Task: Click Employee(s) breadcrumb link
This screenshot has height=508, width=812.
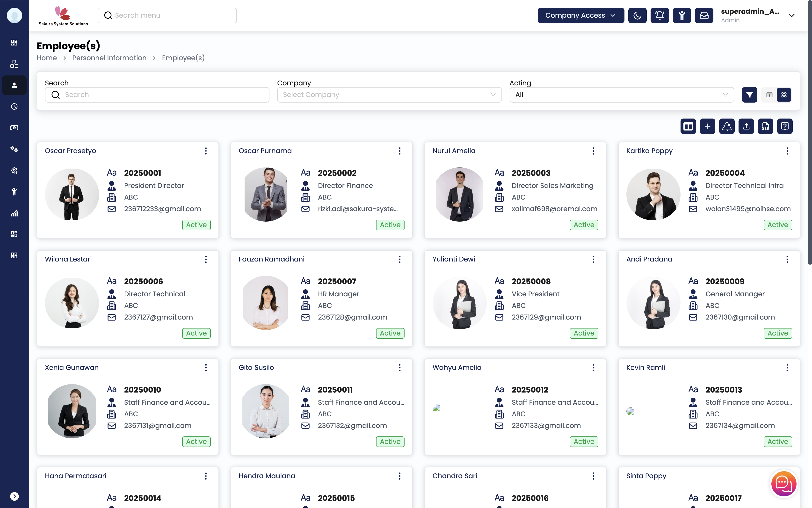Action: 183,58
